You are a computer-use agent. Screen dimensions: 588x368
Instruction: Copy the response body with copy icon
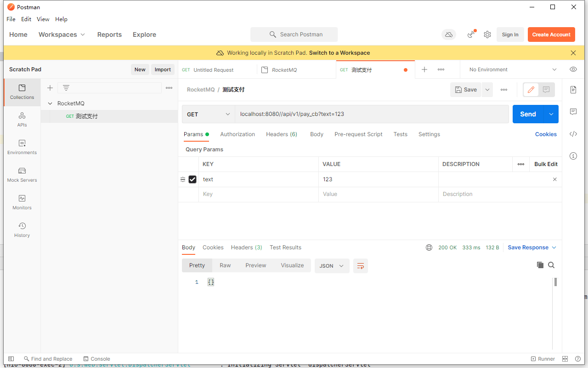click(x=540, y=265)
